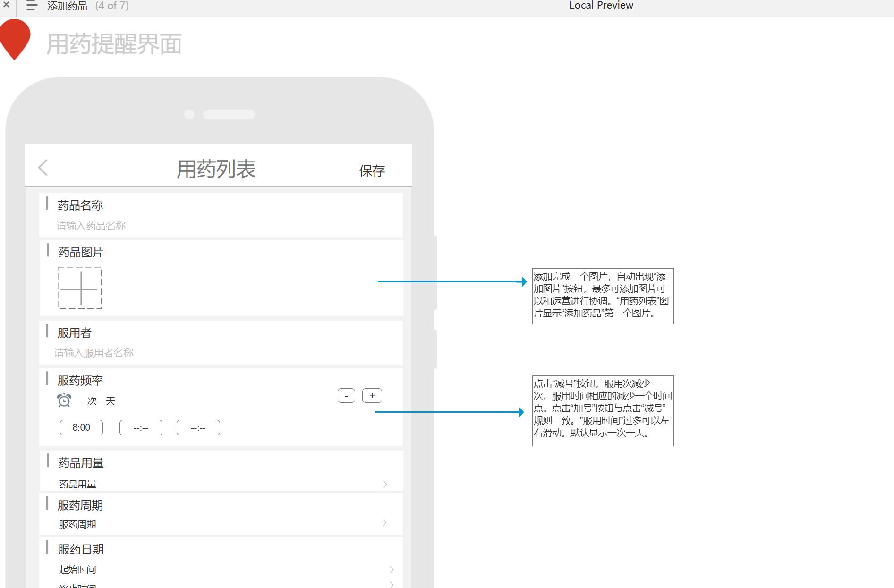Click the 用药列表 header title
The height and width of the screenshot is (588, 894).
[x=216, y=169]
